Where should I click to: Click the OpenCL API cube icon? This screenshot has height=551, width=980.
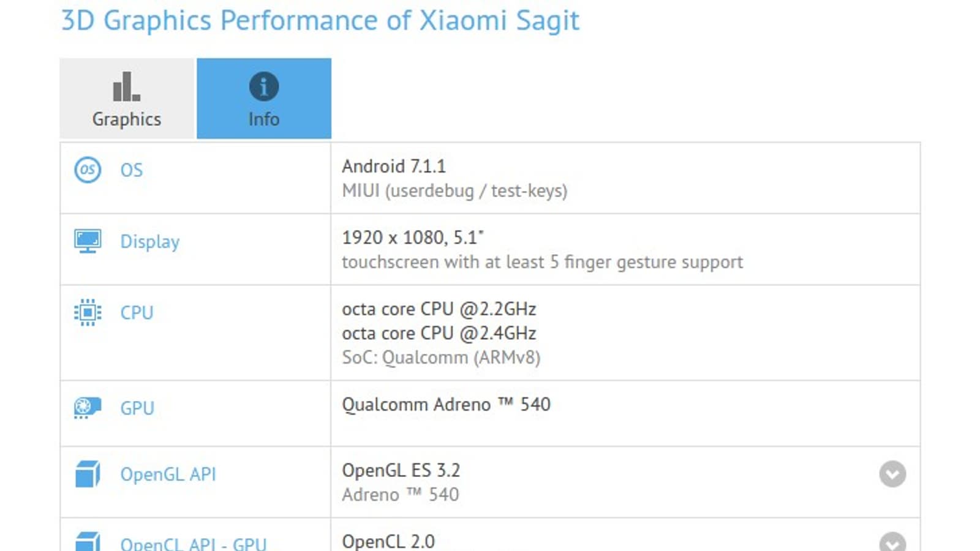coord(88,542)
